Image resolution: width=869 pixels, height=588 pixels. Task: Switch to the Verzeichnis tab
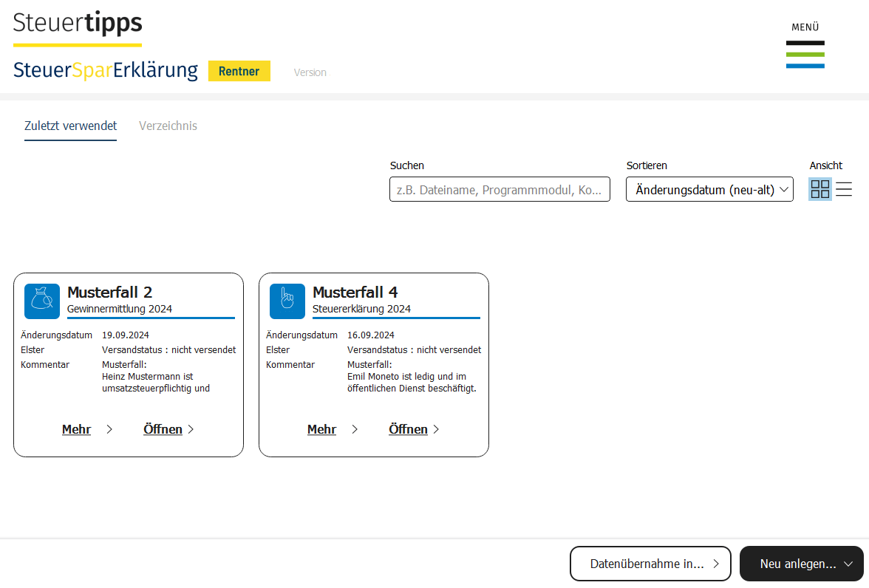pyautogui.click(x=168, y=126)
